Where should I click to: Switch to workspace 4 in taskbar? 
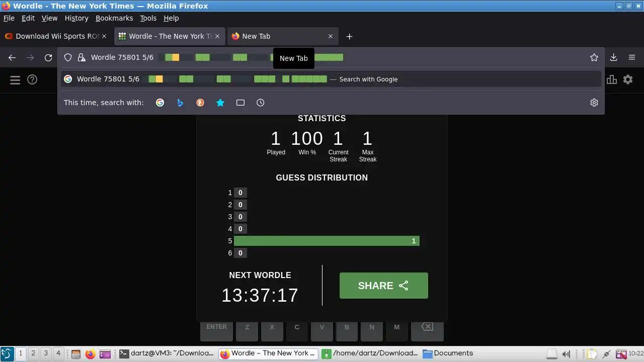pos(58,353)
